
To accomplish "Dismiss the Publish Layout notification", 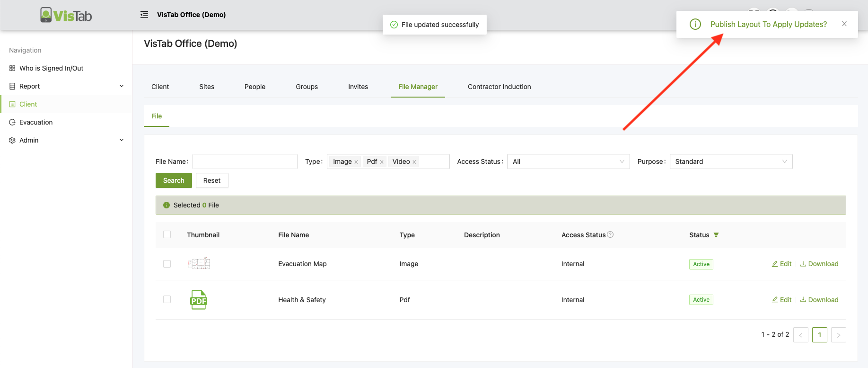I will pyautogui.click(x=844, y=24).
